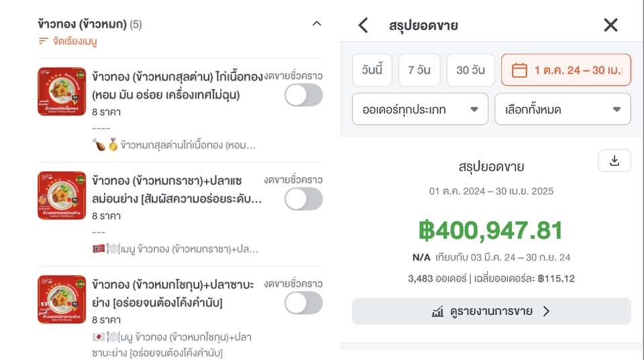Select the 7 วัน period tab
Image resolution: width=644 pixels, height=360 pixels.
[419, 70]
